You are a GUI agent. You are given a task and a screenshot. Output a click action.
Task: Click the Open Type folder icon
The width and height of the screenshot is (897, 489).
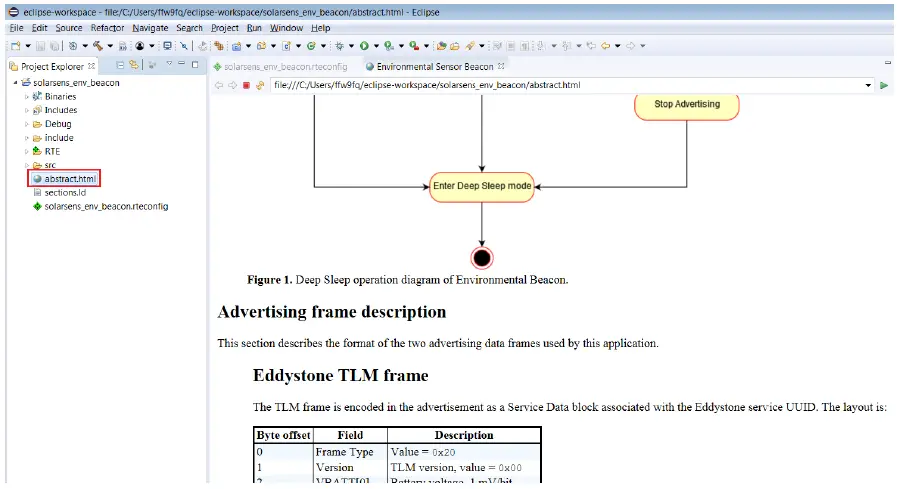point(441,46)
